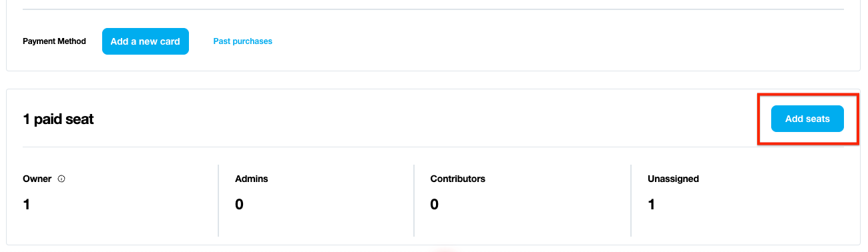This screenshot has width=868, height=252.
Task: Click the horizontal line above Payment Method
Action: pos(433,9)
